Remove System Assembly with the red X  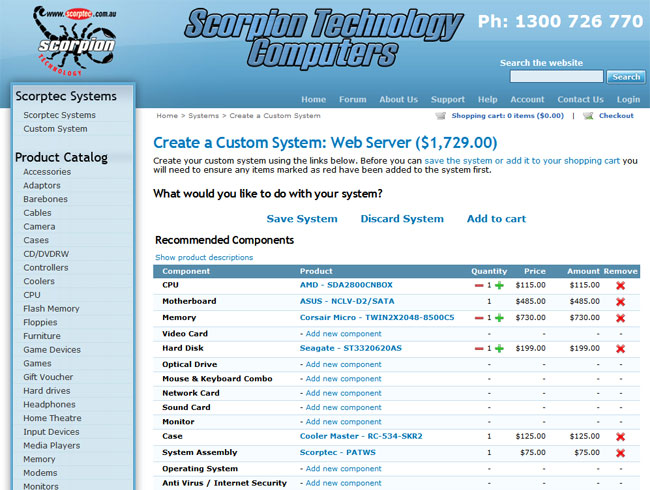[621, 453]
